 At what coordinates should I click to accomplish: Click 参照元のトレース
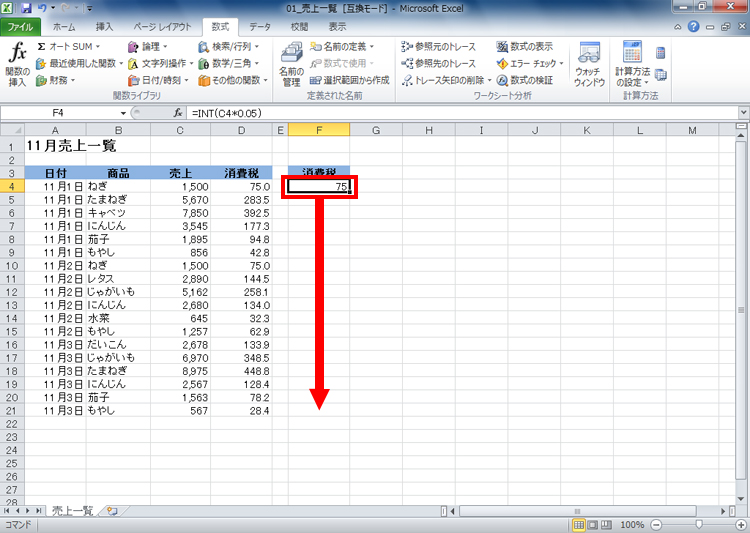coord(439,46)
